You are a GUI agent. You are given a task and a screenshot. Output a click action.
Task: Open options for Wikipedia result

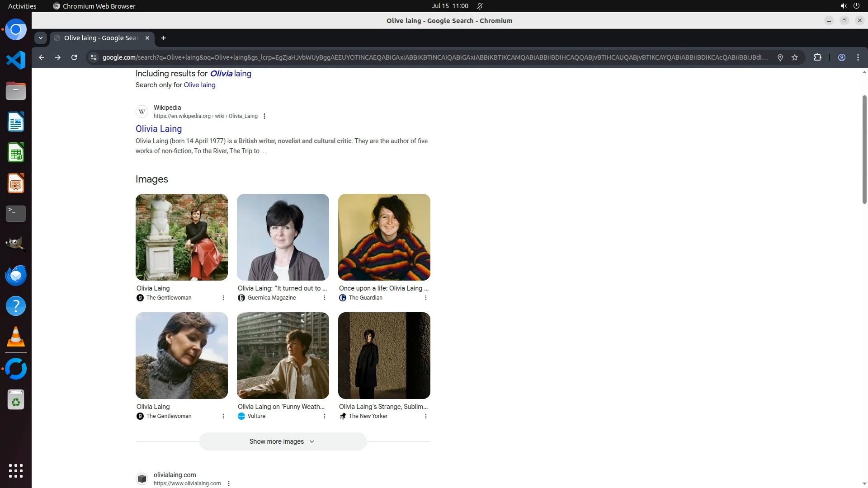[x=264, y=116]
